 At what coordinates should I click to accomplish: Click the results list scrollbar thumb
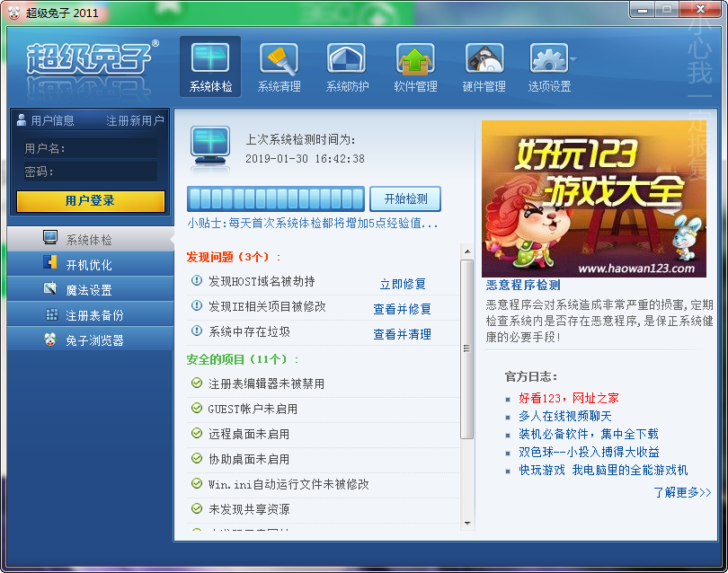click(467, 348)
